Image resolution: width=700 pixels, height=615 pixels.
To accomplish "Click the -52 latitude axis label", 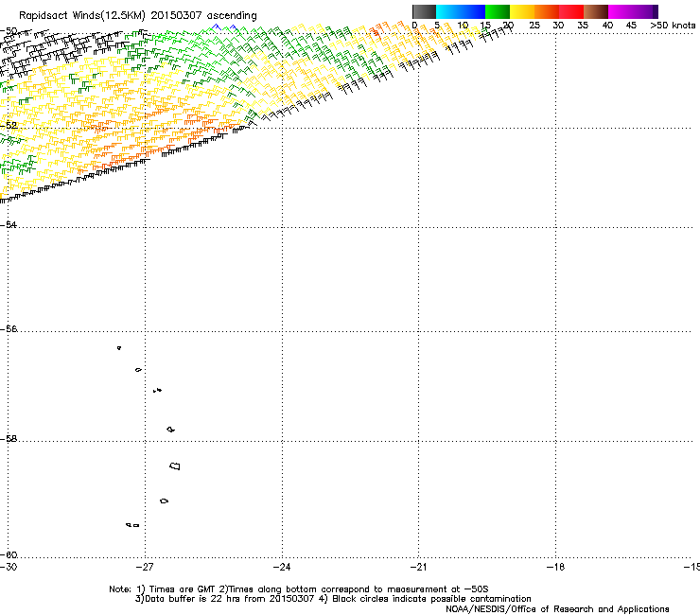I will pos(9,125).
